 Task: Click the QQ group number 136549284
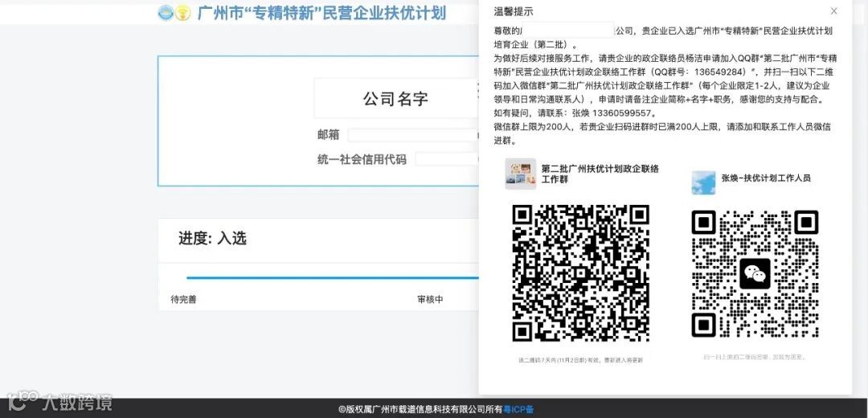(x=718, y=72)
